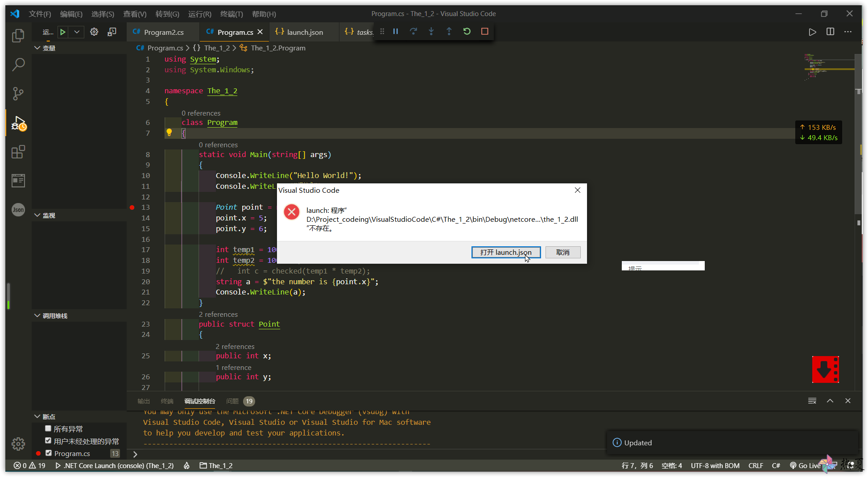The image size is (868, 477).
Task: Toggle the Program.cs breakpoints checkbox
Action: [x=49, y=453]
